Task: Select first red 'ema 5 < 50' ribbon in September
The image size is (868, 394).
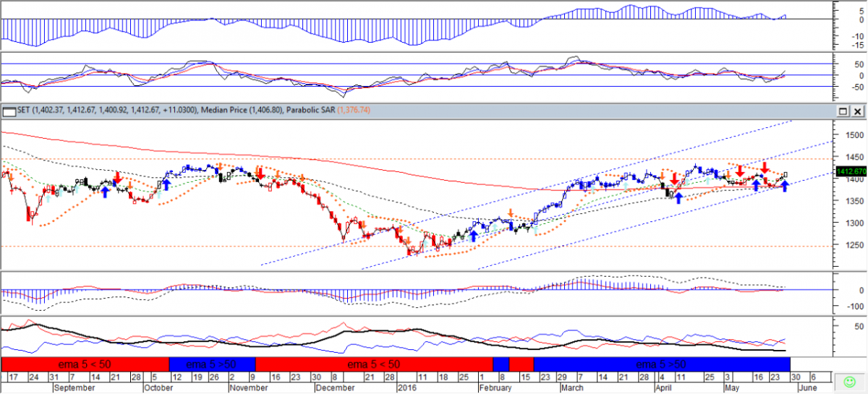Action: pos(85,363)
